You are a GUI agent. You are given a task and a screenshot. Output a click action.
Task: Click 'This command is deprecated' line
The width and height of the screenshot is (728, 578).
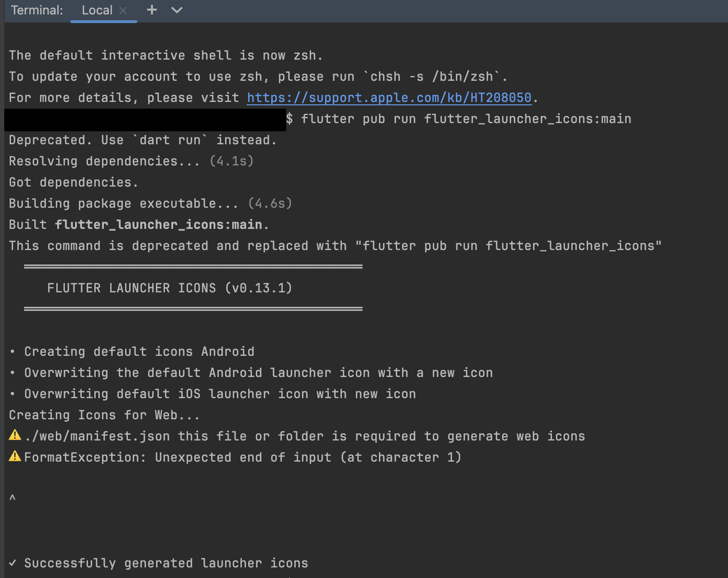(335, 246)
